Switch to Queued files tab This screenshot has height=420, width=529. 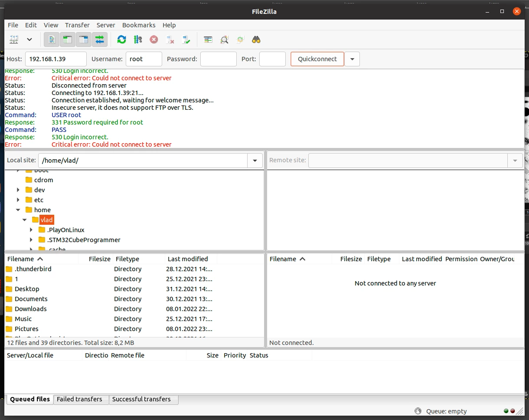pos(30,399)
